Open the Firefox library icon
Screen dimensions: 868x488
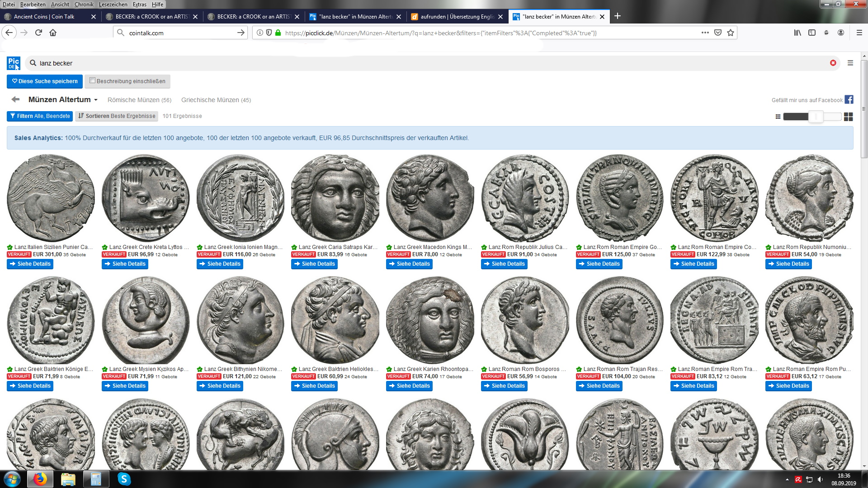[797, 33]
